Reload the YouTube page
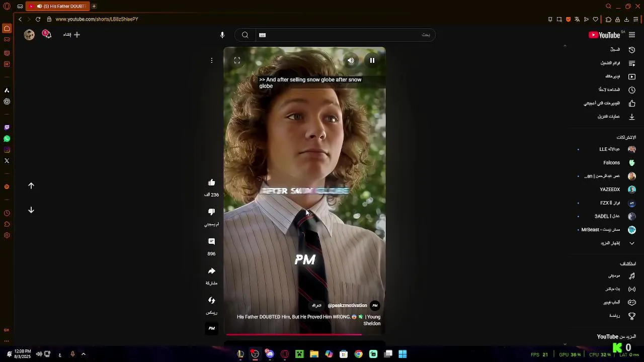This screenshot has height=362, width=644. (38, 19)
